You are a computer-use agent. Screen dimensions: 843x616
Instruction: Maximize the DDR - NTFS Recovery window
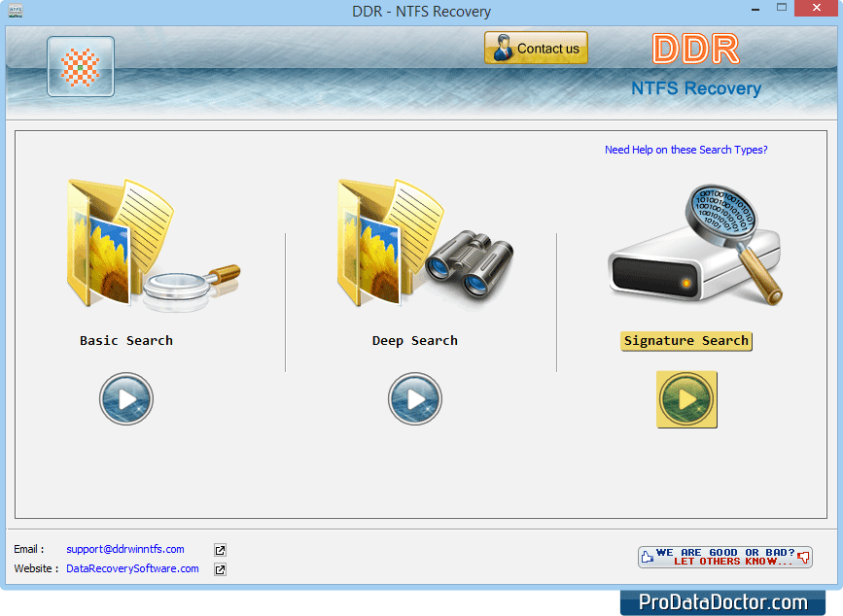(x=782, y=8)
